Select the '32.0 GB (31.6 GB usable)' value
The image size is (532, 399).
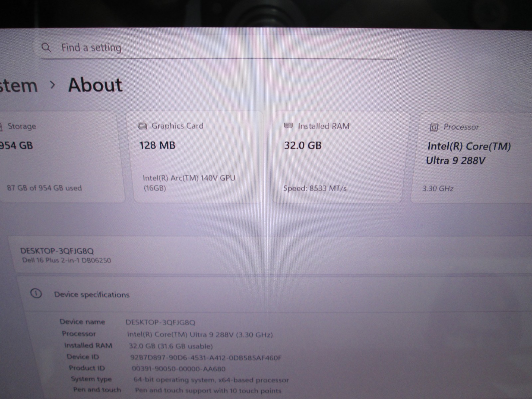coord(171,346)
